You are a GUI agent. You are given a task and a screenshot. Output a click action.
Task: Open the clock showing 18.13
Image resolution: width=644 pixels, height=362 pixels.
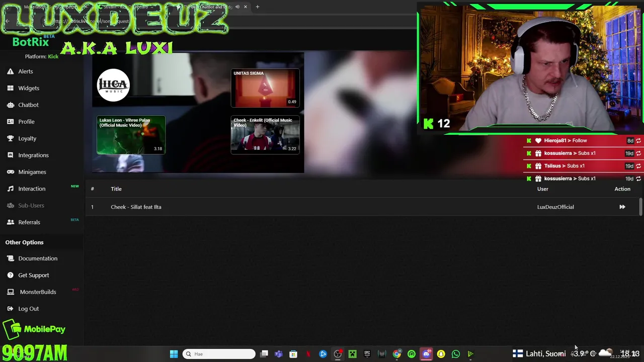click(x=629, y=354)
